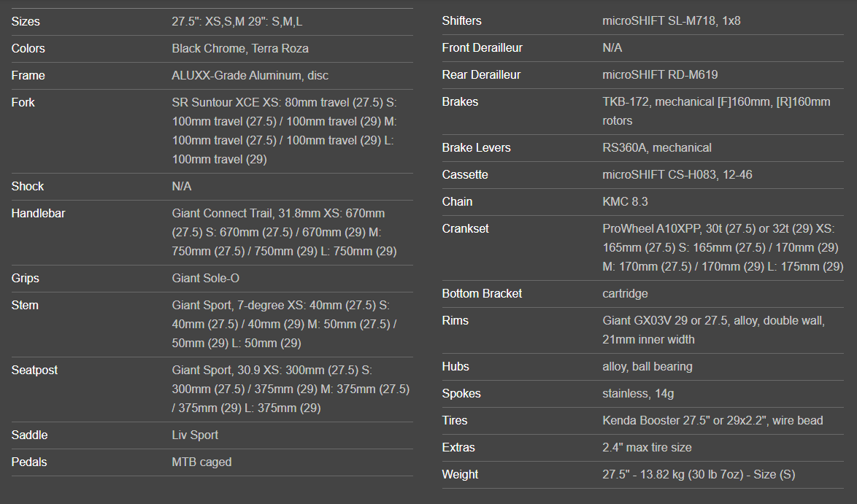Screen dimensions: 857x504
Task: Click the MTB caged pedals value
Action: [x=201, y=462]
